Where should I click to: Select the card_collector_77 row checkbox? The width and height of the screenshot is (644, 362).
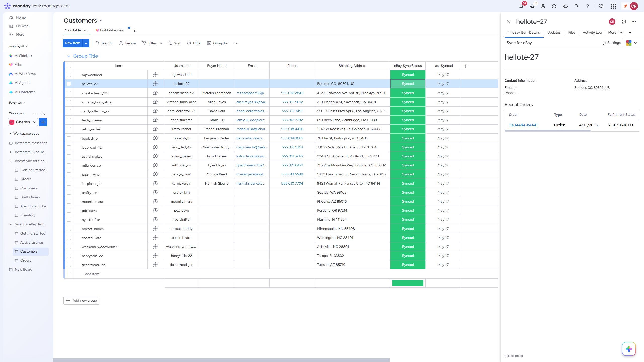coord(69,111)
